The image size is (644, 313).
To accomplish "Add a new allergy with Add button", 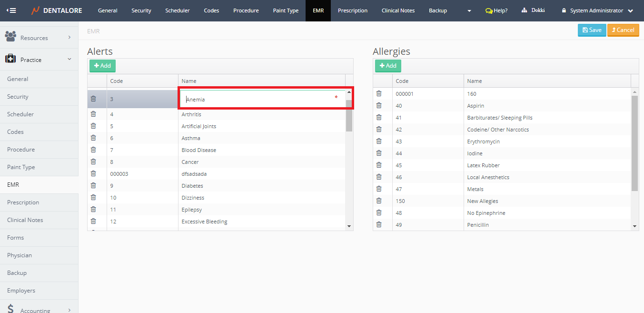I will (388, 66).
